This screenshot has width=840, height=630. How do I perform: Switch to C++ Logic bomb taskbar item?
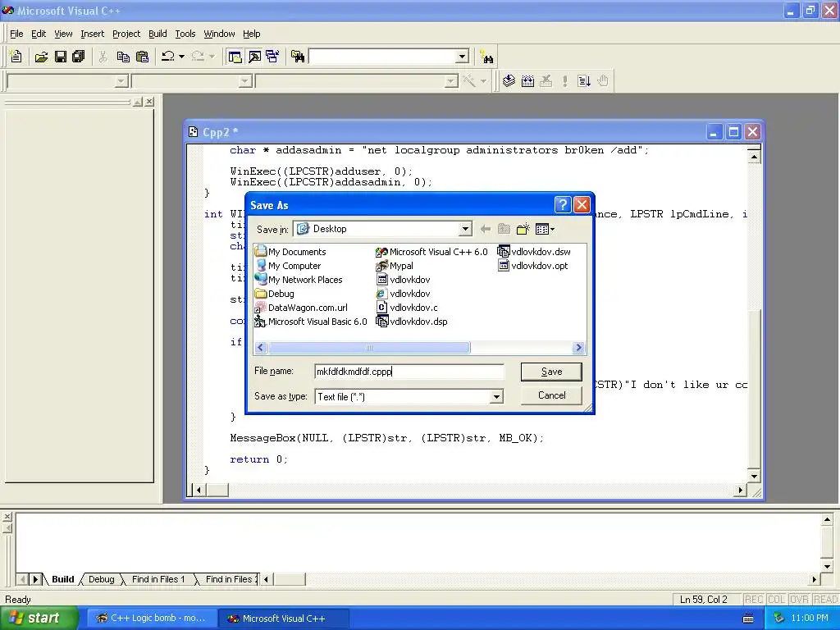click(x=151, y=619)
